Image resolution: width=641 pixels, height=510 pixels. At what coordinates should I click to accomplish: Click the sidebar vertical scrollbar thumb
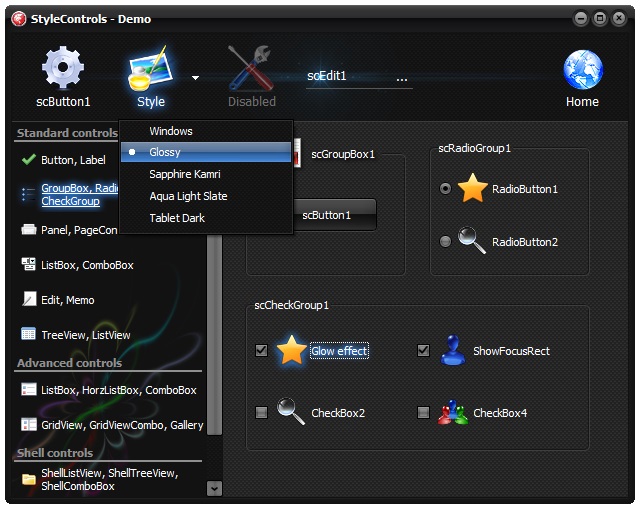pos(214,335)
